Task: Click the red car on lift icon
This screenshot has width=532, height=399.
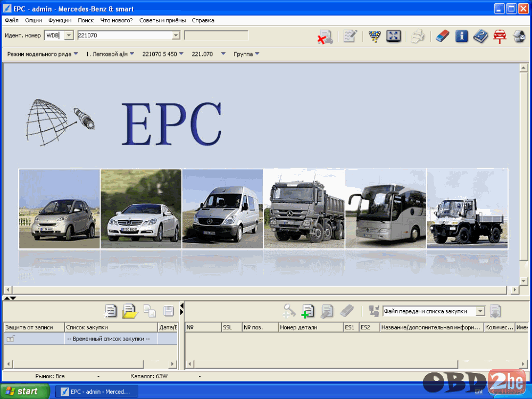Action: (500, 36)
